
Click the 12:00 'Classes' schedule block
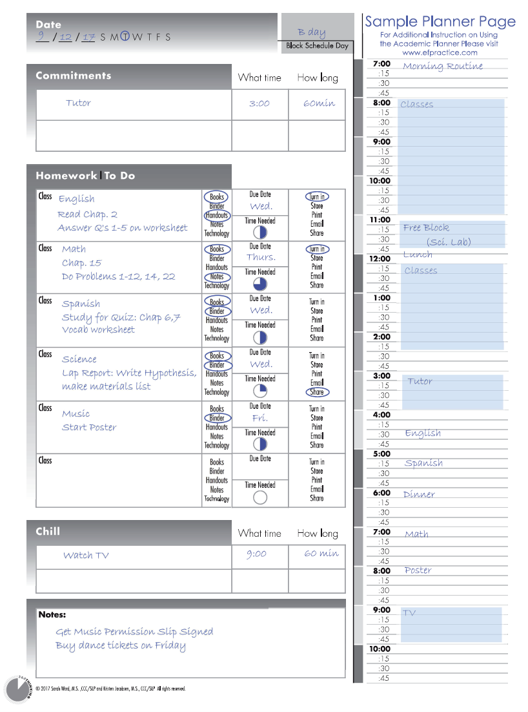452,307
